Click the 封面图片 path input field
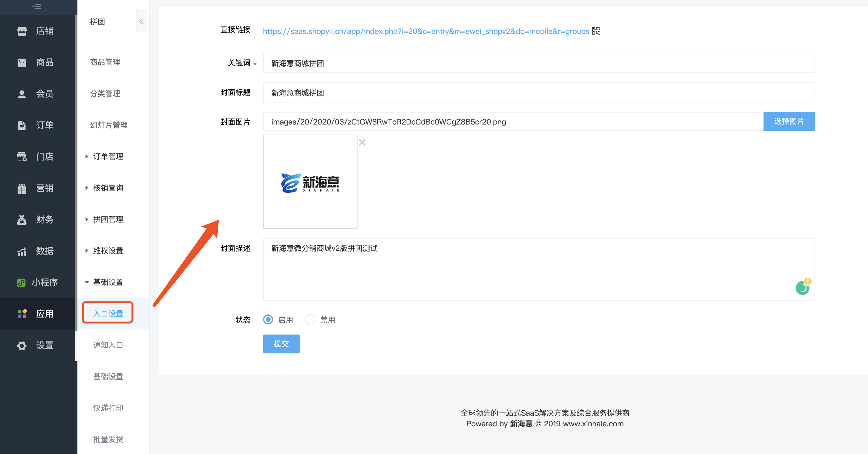 (x=513, y=121)
